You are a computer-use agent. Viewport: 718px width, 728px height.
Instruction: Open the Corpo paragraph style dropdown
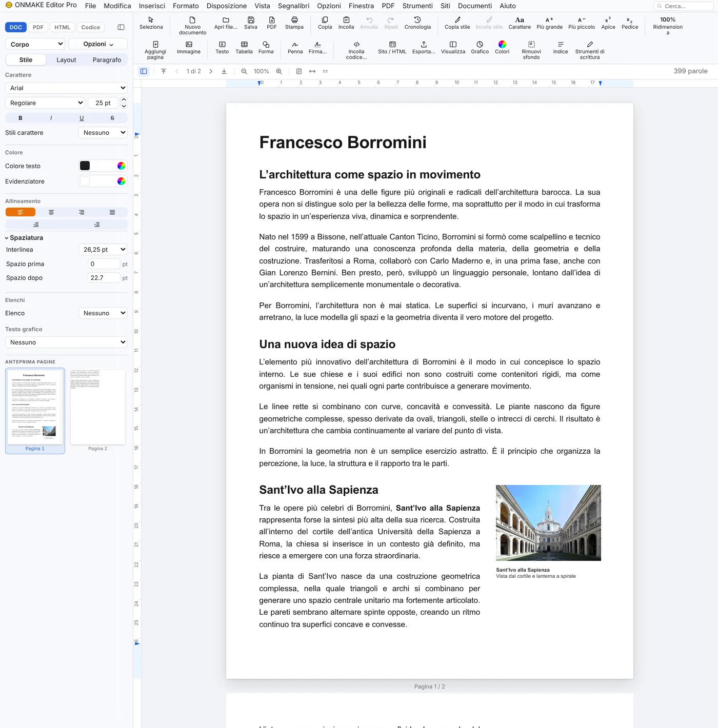click(x=35, y=44)
